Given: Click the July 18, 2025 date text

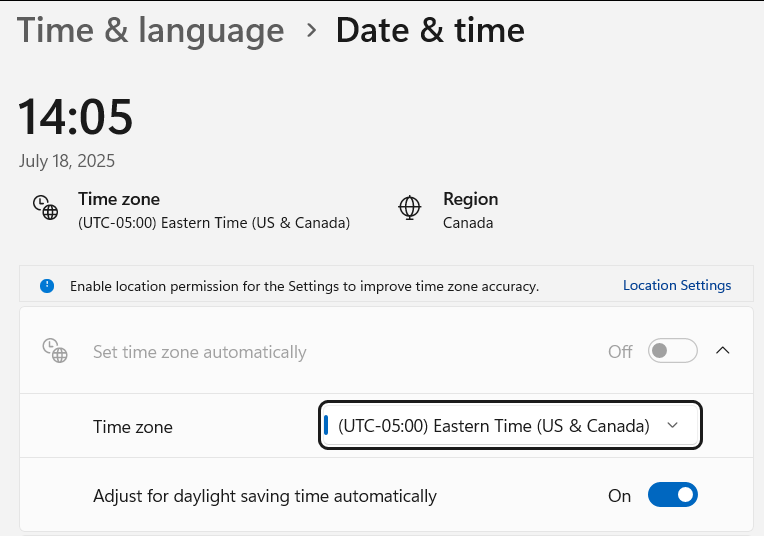Looking at the screenshot, I should pyautogui.click(x=67, y=161).
